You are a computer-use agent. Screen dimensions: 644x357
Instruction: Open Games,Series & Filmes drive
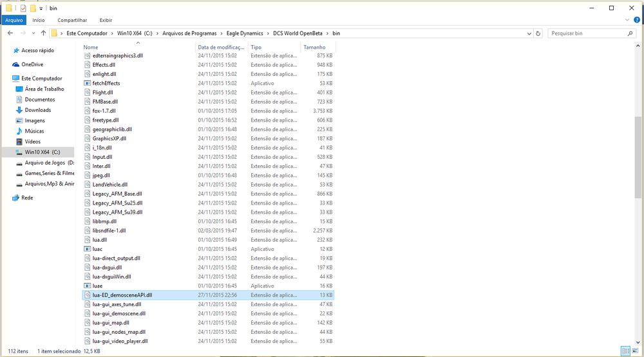[x=50, y=173]
